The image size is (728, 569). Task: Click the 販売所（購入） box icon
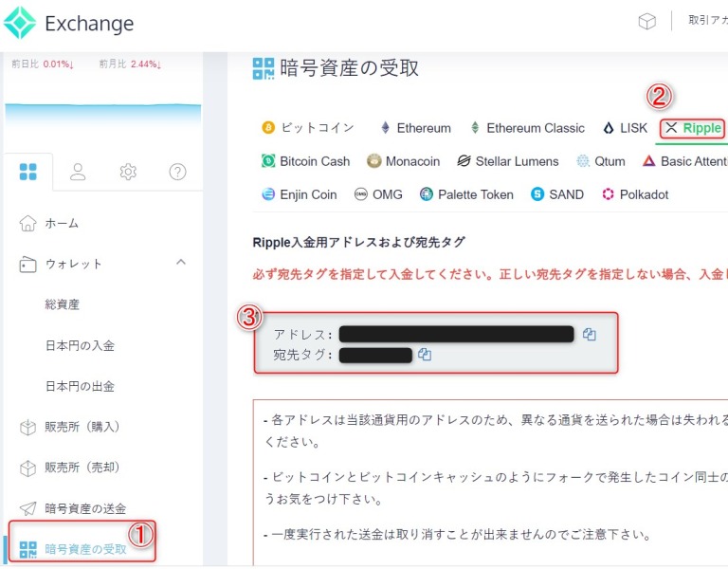[x=27, y=428]
